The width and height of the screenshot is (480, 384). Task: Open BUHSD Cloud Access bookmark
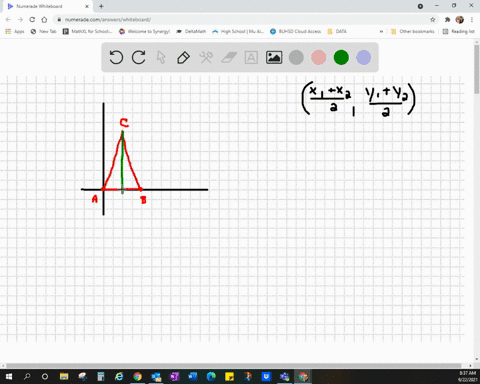pos(295,31)
